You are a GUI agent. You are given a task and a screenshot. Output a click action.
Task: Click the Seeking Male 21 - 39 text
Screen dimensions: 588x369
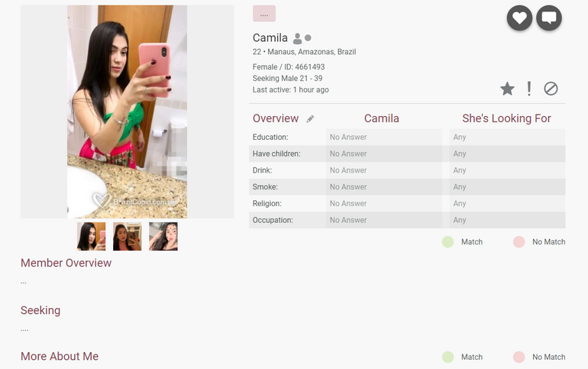(287, 79)
